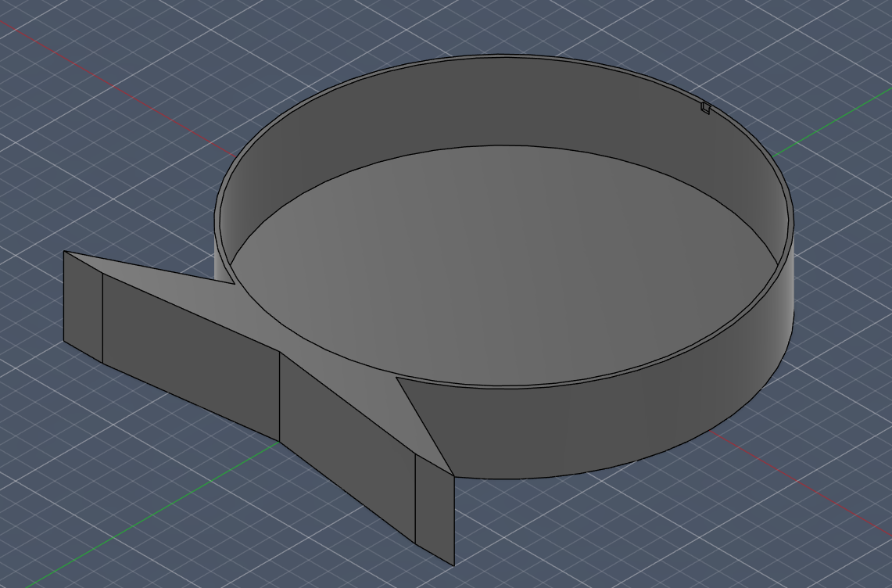
Task: Select the outer curved wall of the ring
Action: click(x=625, y=422)
